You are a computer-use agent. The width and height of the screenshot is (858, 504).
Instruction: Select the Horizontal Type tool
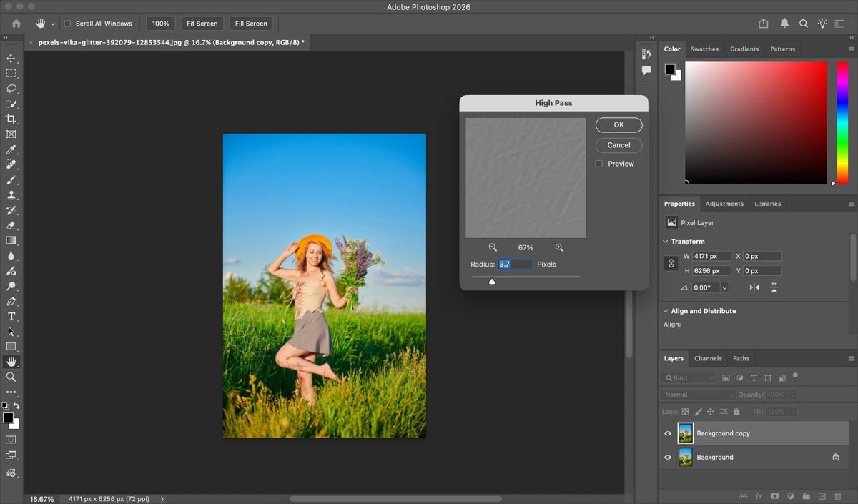click(11, 316)
